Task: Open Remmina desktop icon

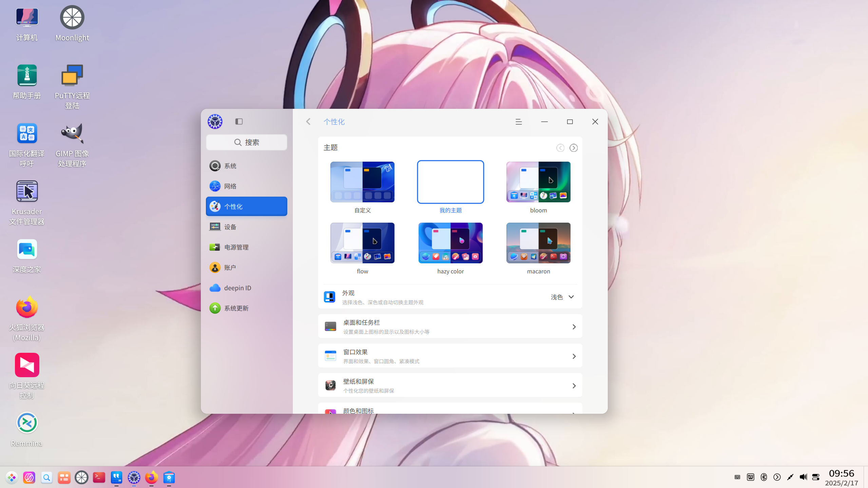Action: [x=27, y=429]
